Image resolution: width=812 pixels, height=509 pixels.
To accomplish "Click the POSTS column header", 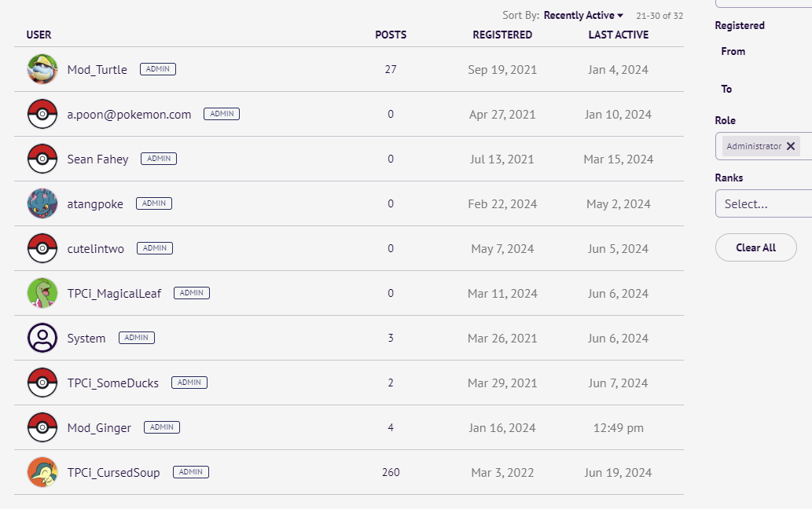I will [x=391, y=35].
